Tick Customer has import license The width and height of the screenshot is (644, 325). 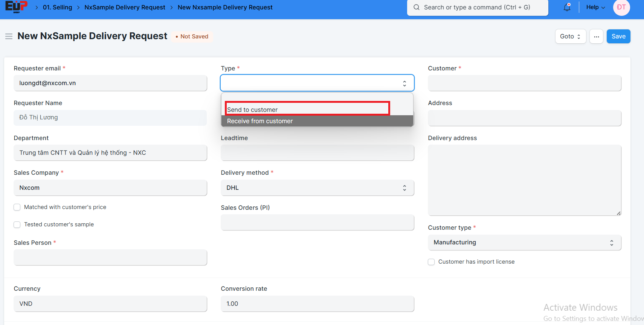431,262
